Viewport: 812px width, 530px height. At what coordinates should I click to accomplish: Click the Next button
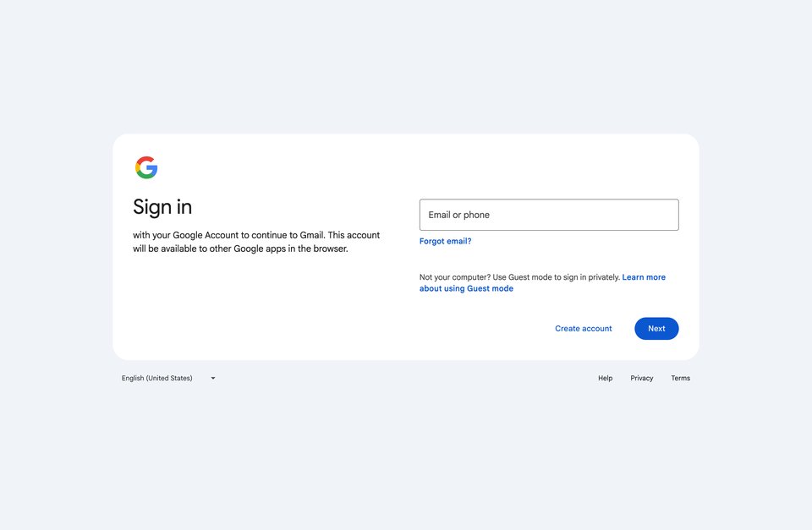pos(656,329)
